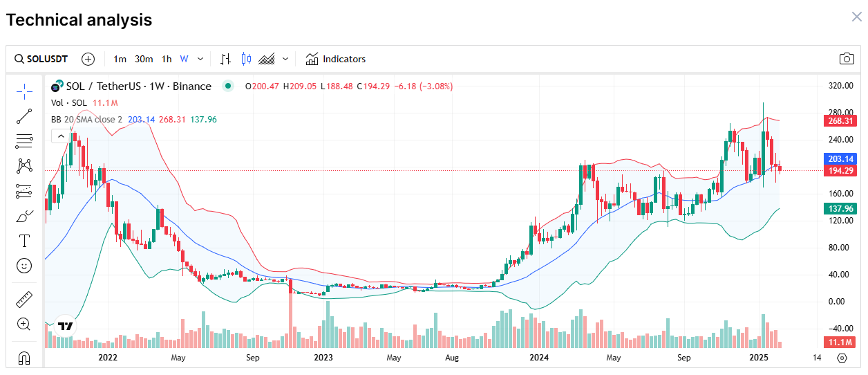Take a chart snapshot with camera icon

[847, 59]
